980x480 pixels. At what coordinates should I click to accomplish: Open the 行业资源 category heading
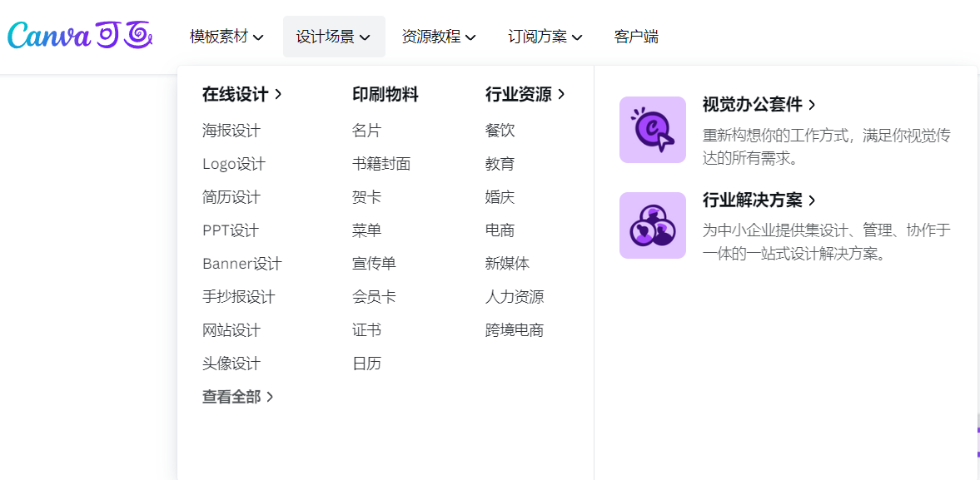(525, 95)
